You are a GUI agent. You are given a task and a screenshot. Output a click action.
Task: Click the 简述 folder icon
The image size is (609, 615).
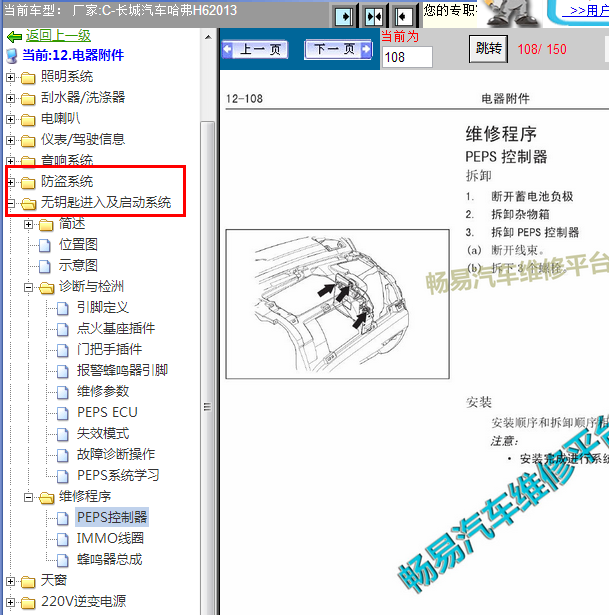click(46, 224)
